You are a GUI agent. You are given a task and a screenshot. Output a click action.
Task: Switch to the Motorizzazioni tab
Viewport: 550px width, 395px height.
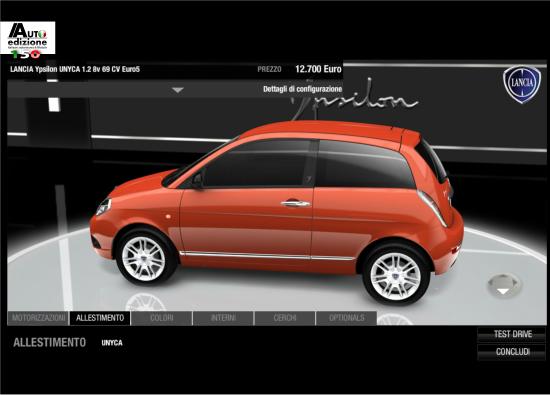(x=38, y=318)
